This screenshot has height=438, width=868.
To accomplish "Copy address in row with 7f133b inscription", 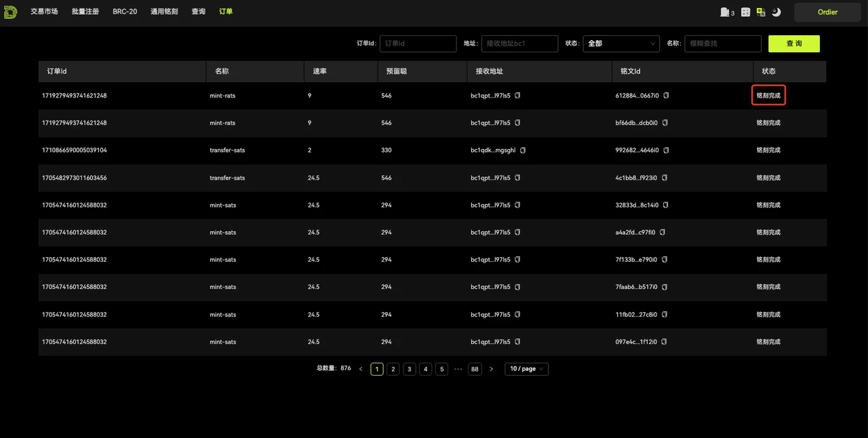I will click(x=517, y=260).
